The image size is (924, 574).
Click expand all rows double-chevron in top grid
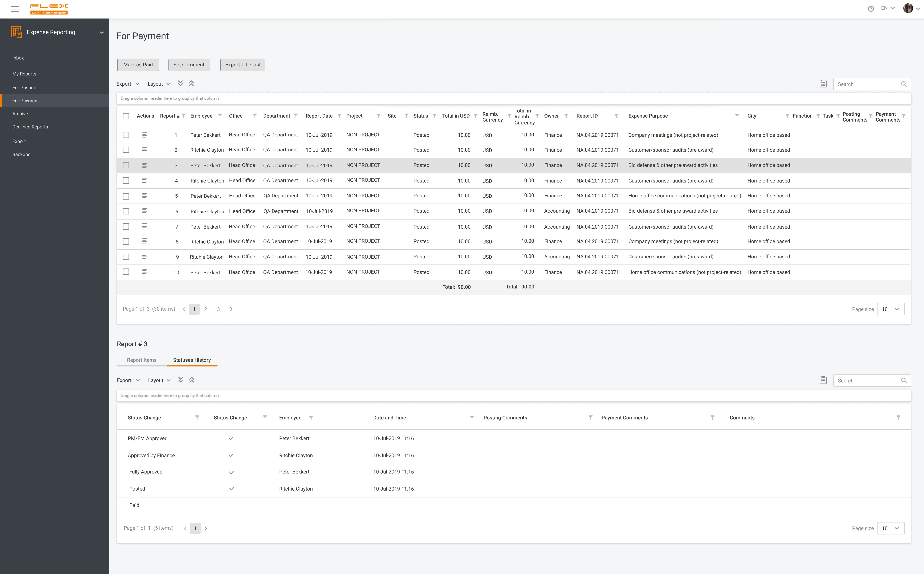pyautogui.click(x=180, y=83)
